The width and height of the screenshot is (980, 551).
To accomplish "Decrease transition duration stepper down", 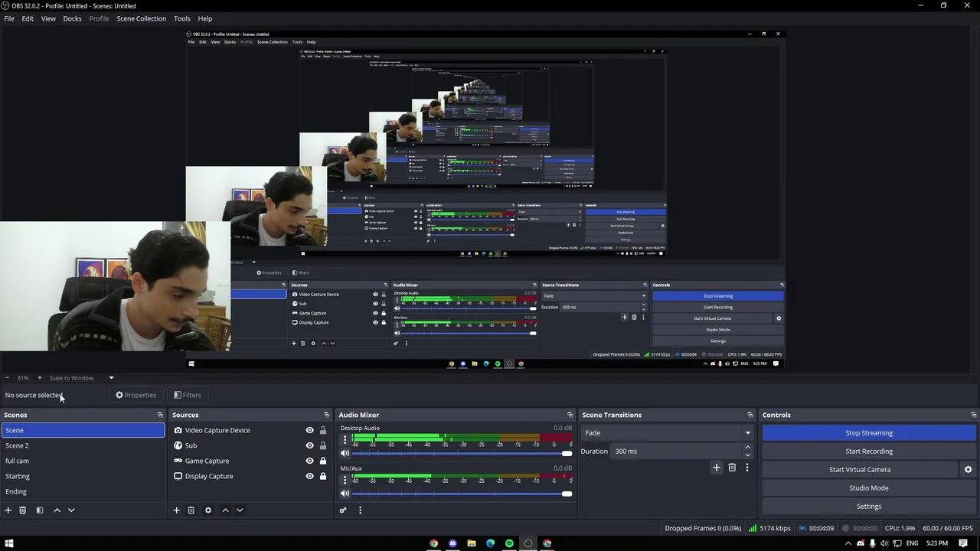I will tap(748, 455).
